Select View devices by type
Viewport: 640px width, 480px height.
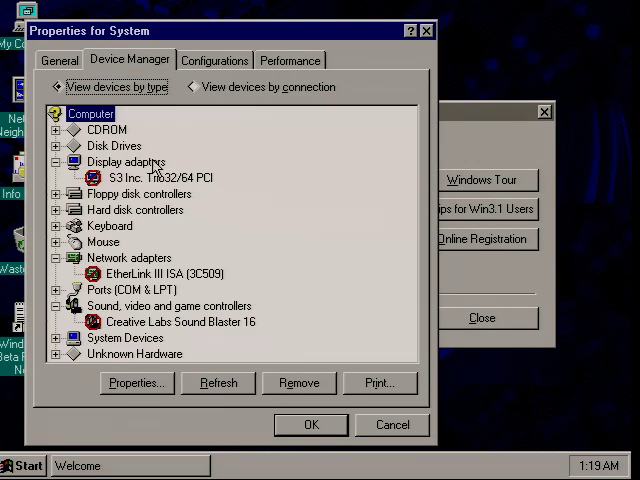110,87
